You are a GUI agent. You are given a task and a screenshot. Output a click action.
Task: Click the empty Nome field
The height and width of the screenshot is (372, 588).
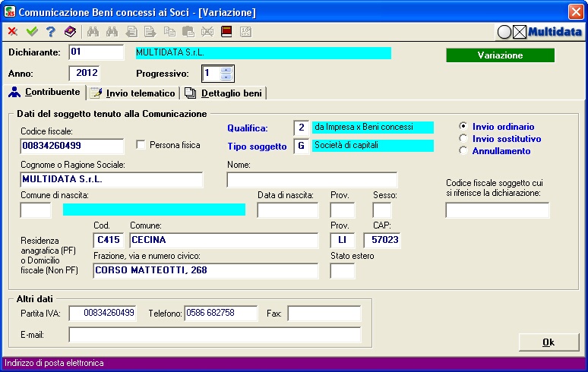pyautogui.click(x=312, y=180)
